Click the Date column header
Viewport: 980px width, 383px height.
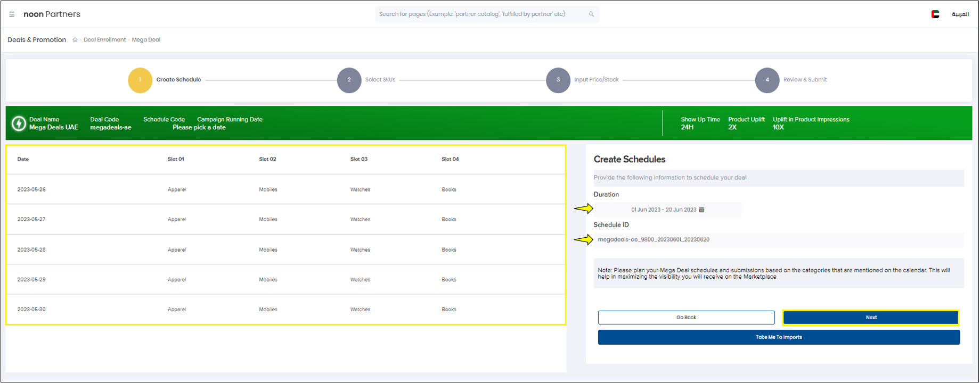tap(23, 159)
